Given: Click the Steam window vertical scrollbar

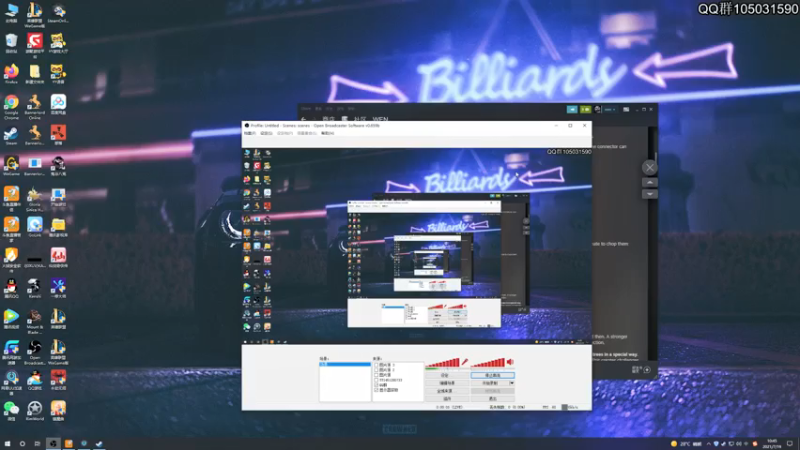Looking at the screenshot, I should click(655, 244).
